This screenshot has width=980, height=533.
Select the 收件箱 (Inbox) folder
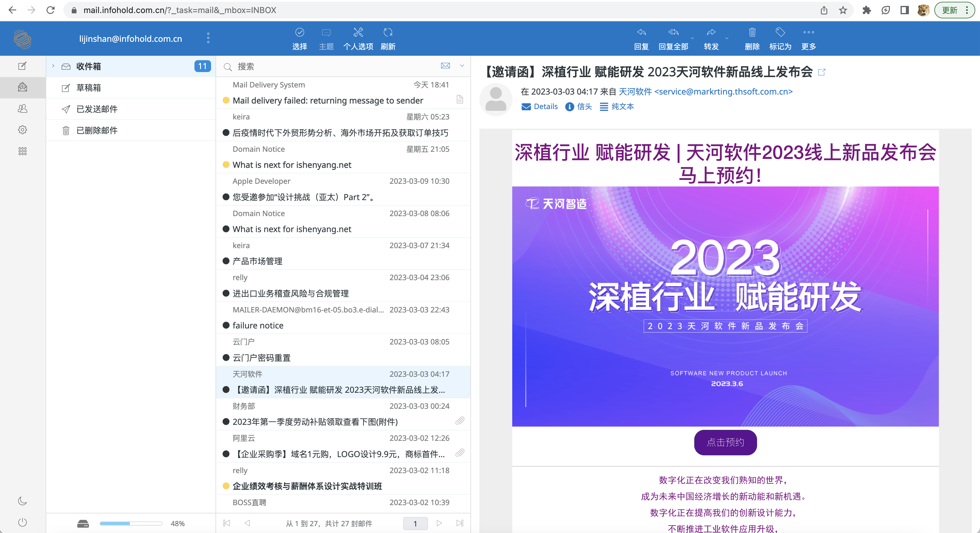131,66
